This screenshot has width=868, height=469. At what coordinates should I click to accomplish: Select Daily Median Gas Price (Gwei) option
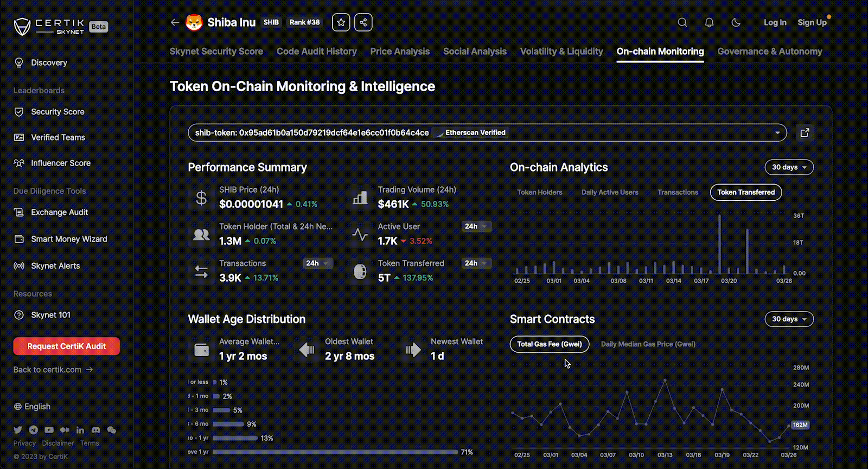[x=648, y=344]
